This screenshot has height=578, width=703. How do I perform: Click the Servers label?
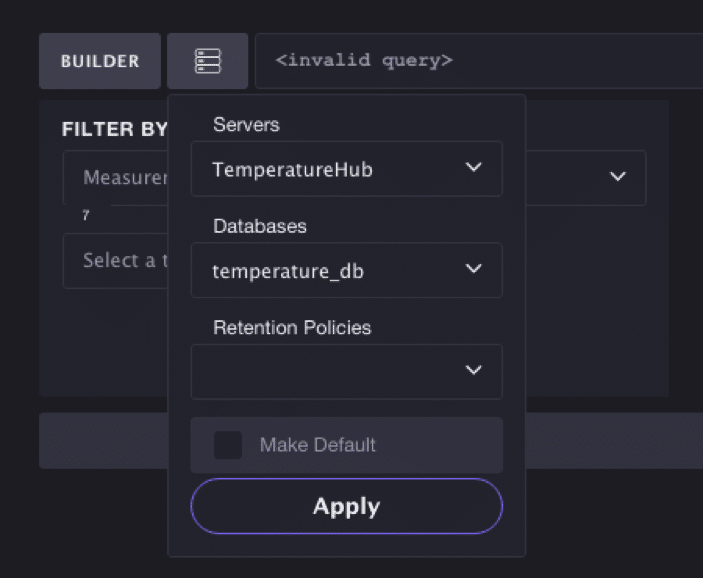[x=246, y=125]
